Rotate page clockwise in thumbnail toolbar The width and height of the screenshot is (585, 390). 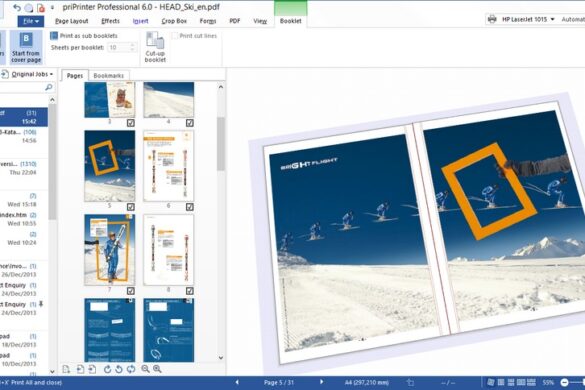tap(107, 369)
